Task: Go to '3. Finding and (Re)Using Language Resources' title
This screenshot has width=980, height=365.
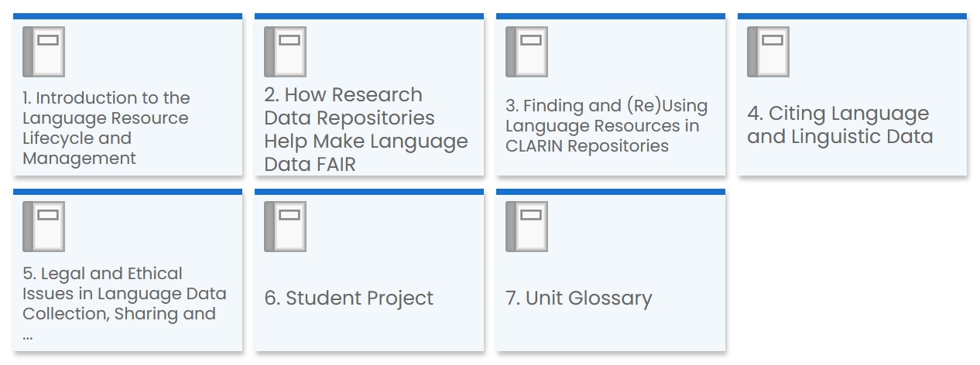Action: (606, 126)
